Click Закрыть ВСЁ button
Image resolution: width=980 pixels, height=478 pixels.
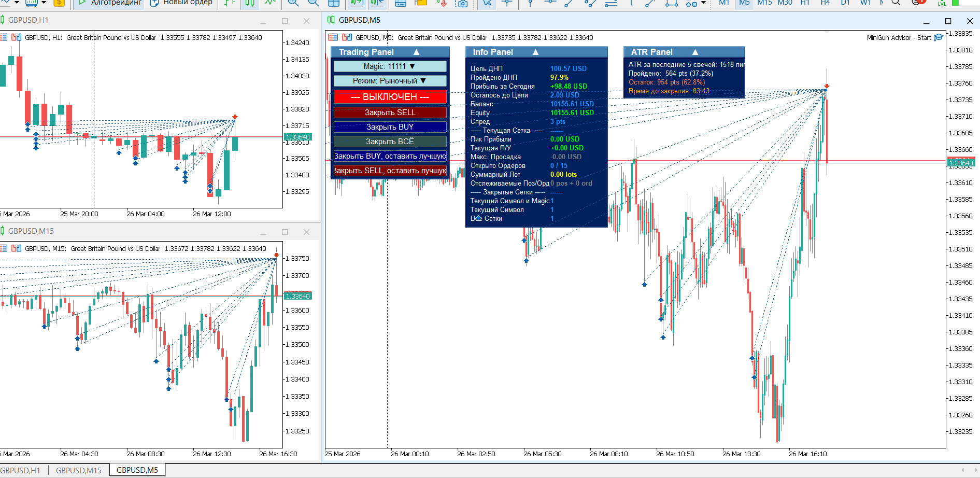click(390, 142)
